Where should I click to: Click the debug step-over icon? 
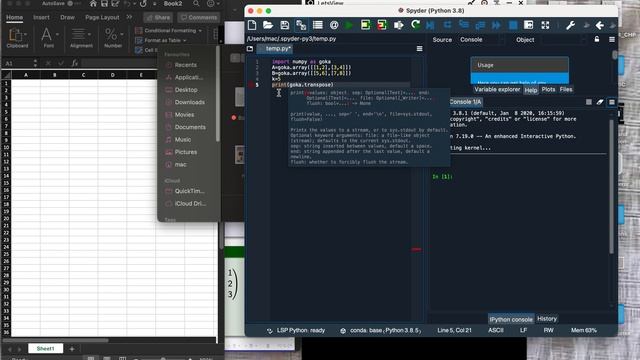[447, 25]
